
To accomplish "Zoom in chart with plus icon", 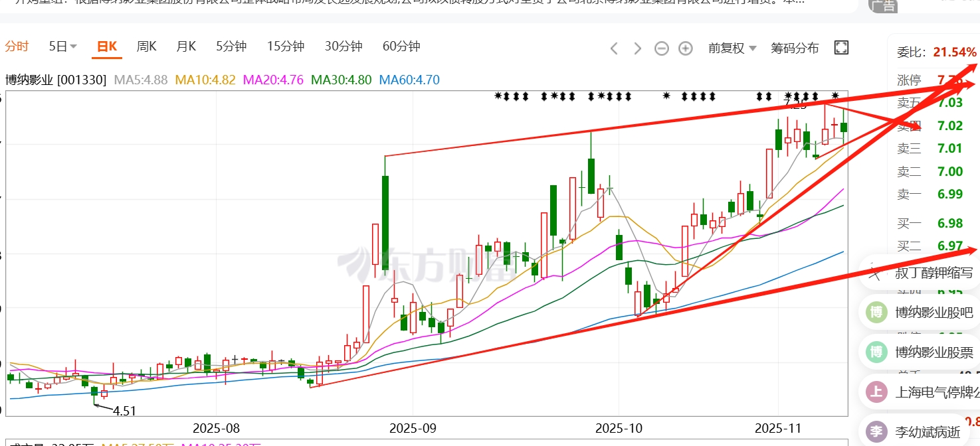I will [686, 48].
